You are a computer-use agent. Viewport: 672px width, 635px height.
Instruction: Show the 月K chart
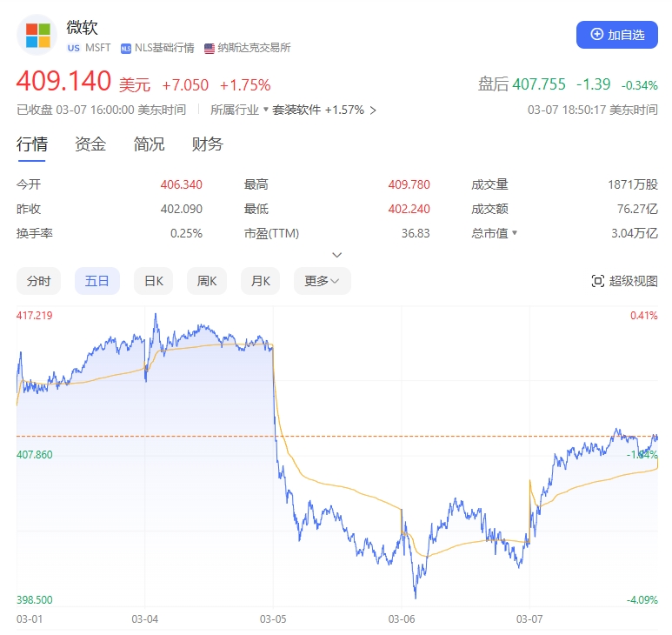click(x=260, y=281)
